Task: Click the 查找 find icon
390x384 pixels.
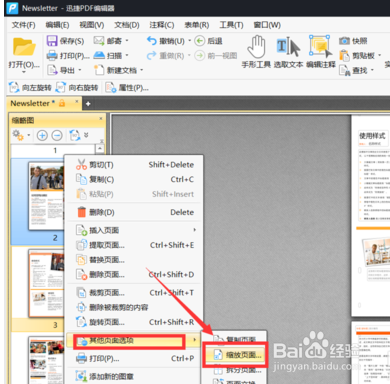Action: (x=344, y=70)
